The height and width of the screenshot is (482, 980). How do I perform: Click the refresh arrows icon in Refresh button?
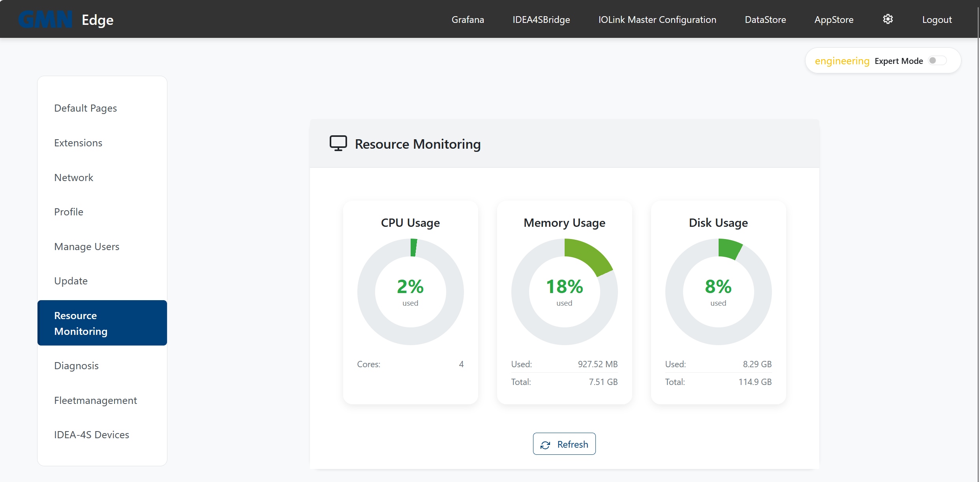tap(545, 444)
